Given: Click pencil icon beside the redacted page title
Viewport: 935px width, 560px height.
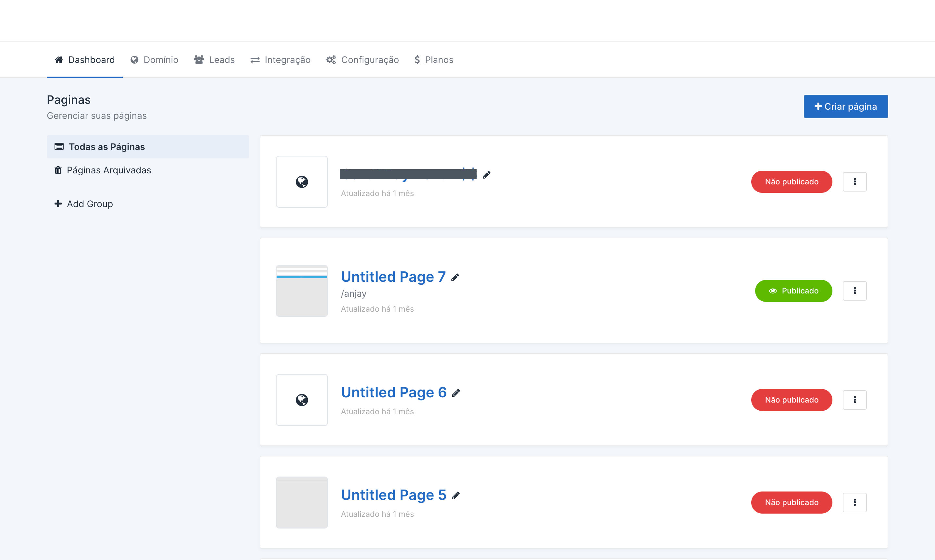Looking at the screenshot, I should [x=486, y=175].
